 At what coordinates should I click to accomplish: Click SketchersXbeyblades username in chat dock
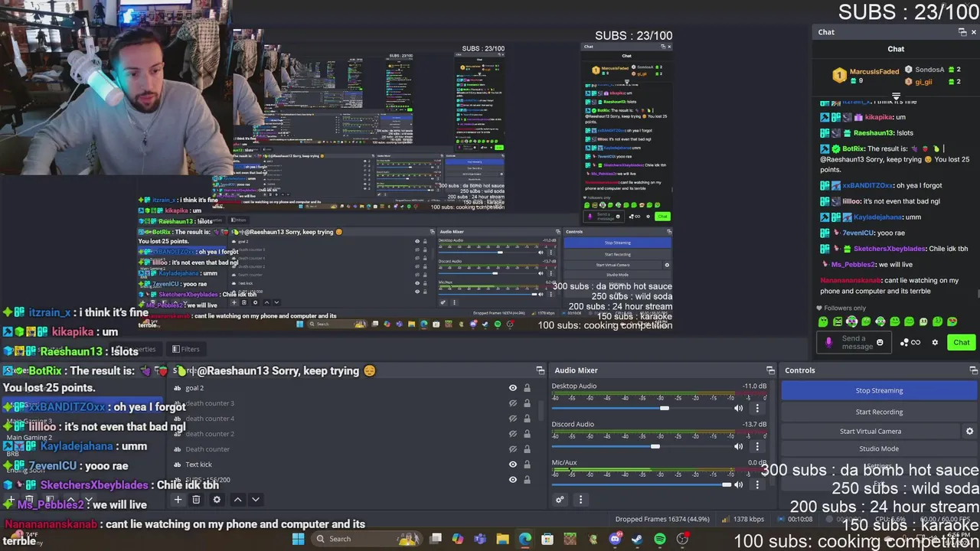point(889,249)
